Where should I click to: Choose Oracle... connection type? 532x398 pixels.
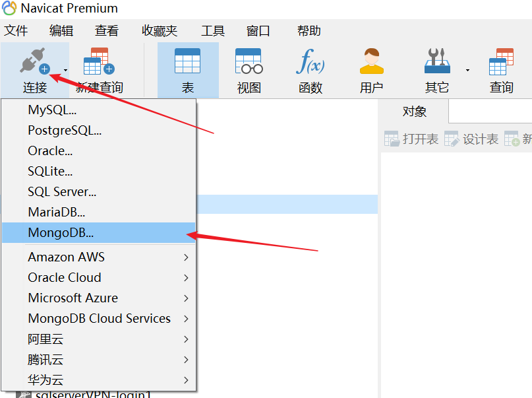point(99,150)
